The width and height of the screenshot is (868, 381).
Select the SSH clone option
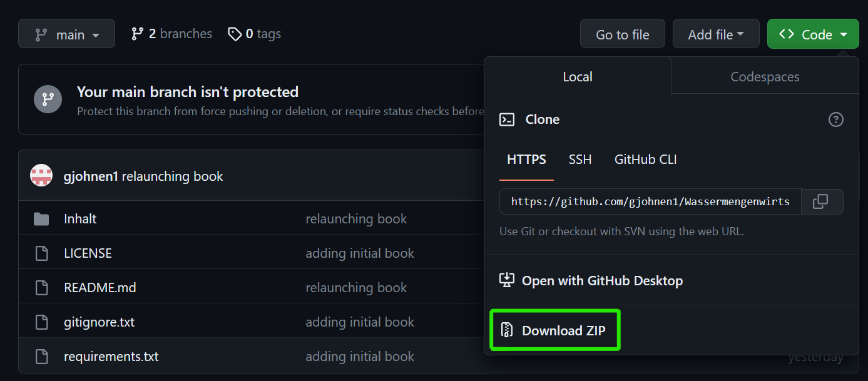tap(580, 160)
